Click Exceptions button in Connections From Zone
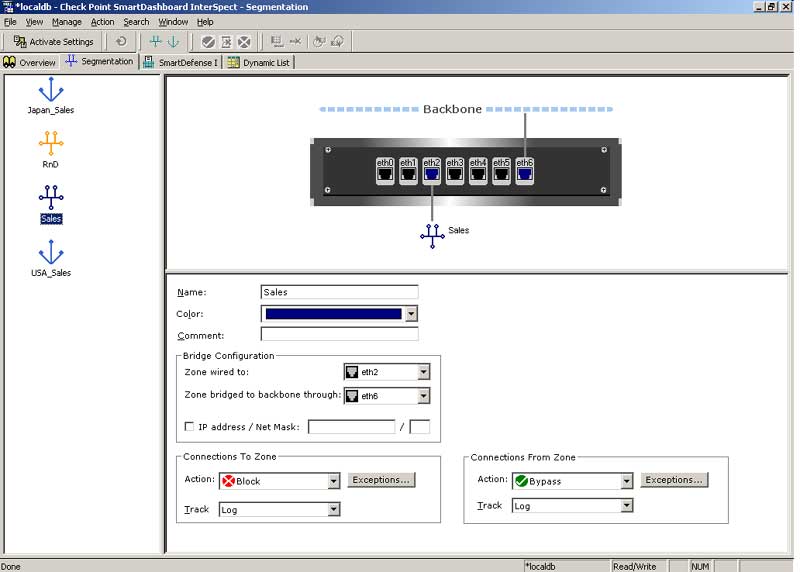Viewport: 800px width, 572px height. pos(674,480)
